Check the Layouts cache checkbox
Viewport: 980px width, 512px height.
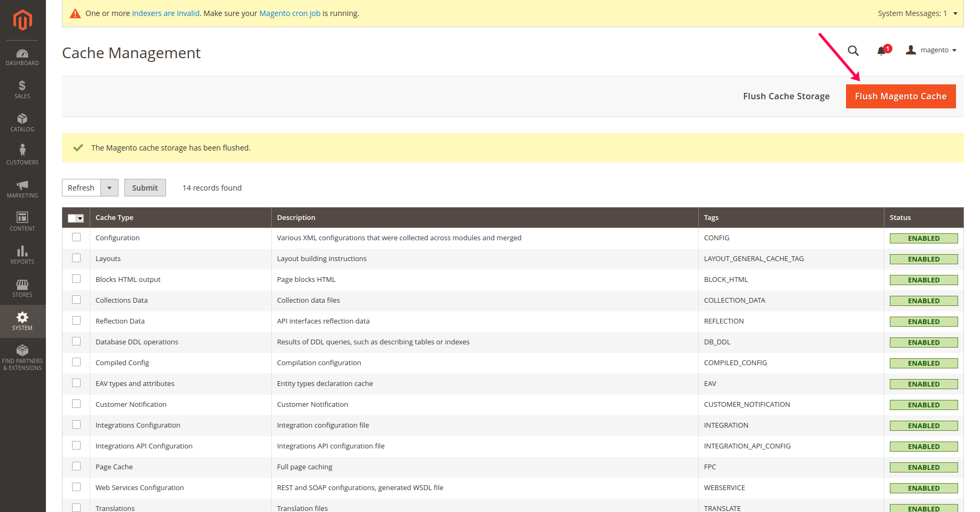pos(76,258)
